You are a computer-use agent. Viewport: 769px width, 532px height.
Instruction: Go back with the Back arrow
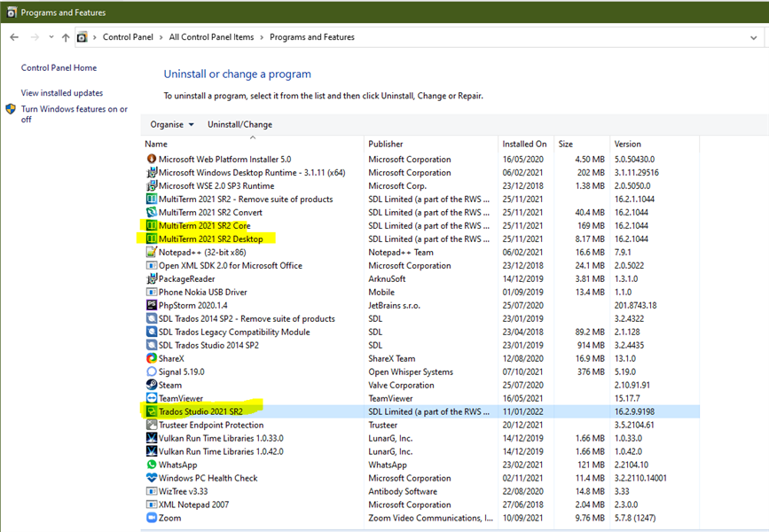(14, 37)
